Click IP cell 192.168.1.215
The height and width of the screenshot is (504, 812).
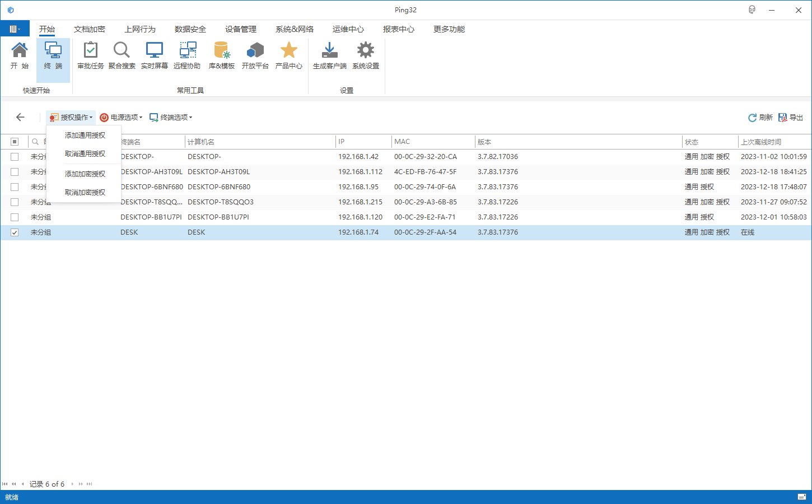[360, 202]
